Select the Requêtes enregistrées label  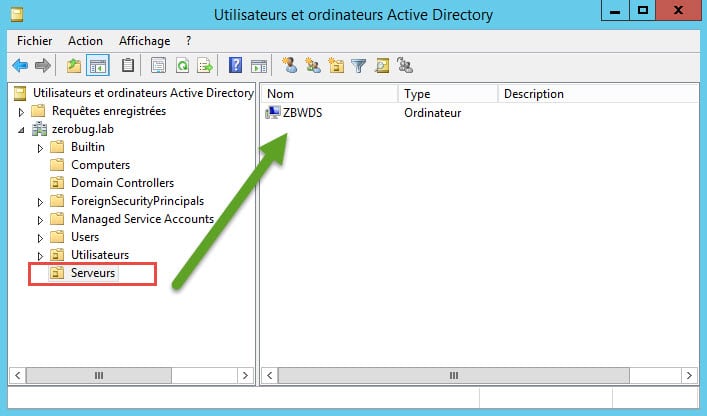coord(109,110)
